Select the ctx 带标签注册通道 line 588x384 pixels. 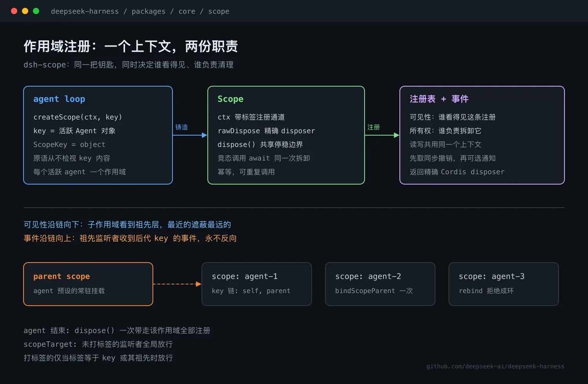tap(251, 117)
